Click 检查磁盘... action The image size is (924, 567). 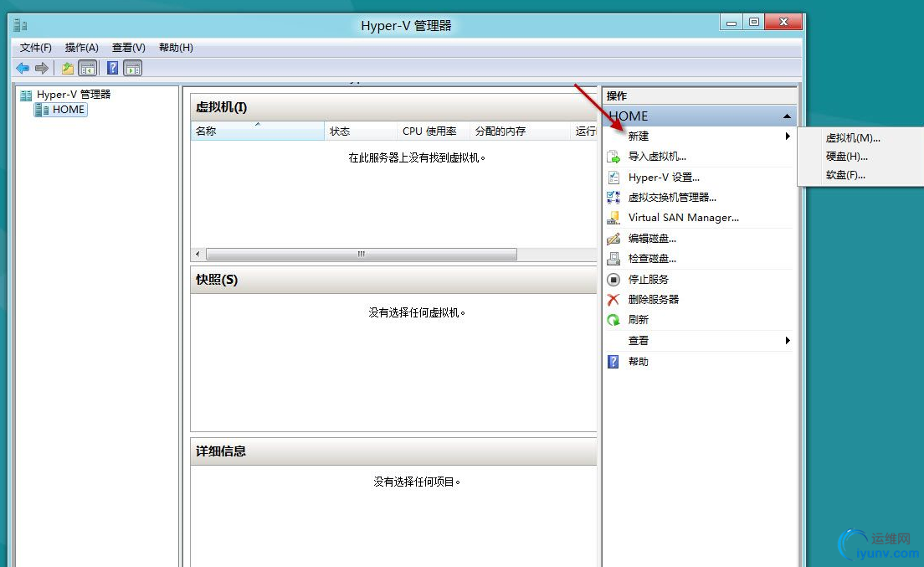tap(652, 259)
